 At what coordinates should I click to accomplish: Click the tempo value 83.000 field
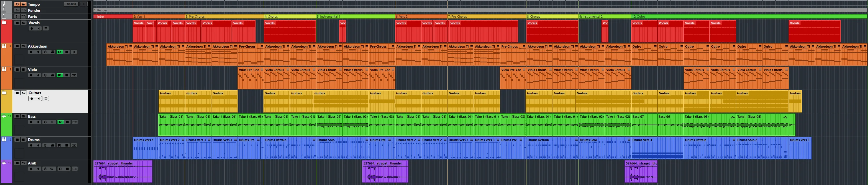click(71, 4)
